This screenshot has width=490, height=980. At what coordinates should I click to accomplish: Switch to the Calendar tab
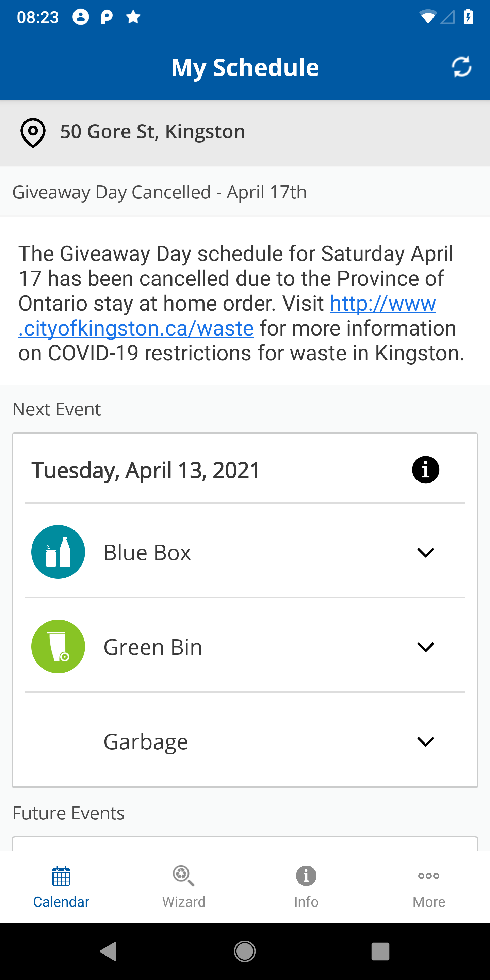click(61, 887)
